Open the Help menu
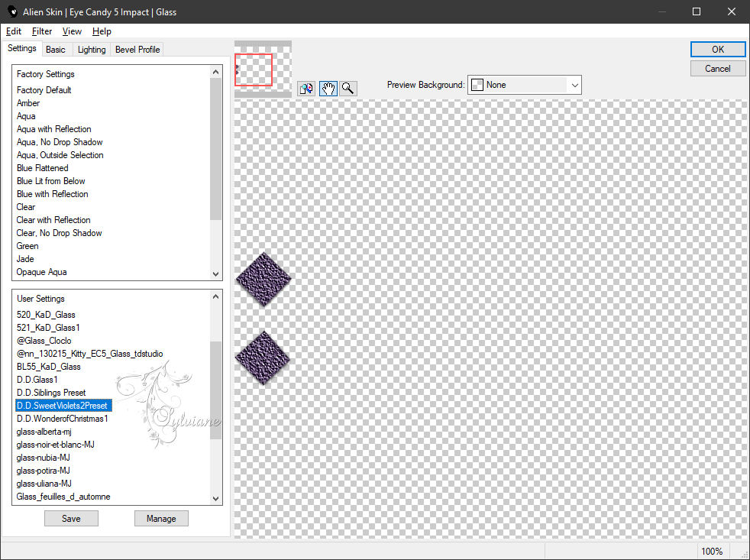This screenshot has height=560, width=750. click(x=102, y=31)
